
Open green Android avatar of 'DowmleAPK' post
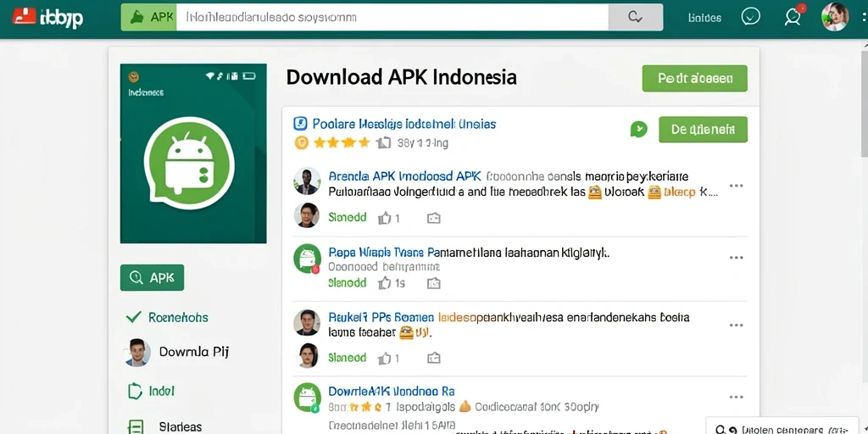tap(307, 398)
